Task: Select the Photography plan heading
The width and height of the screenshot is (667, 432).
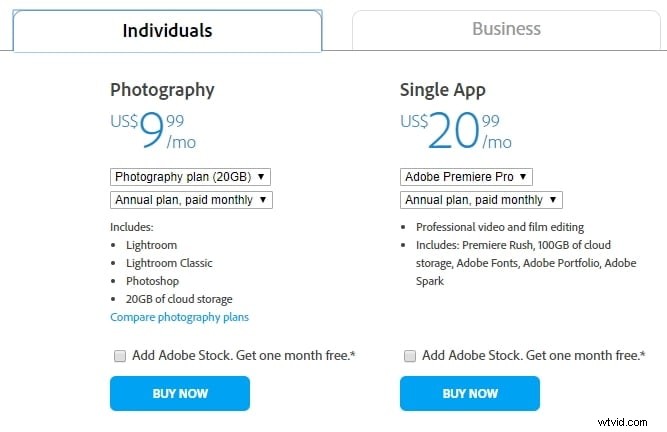Action: click(x=162, y=90)
